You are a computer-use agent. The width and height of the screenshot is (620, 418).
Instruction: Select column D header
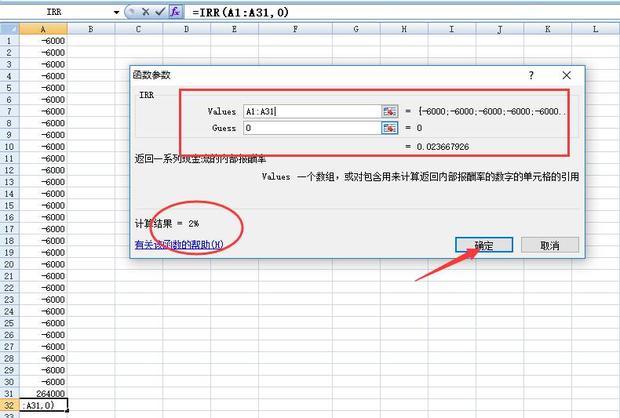click(x=186, y=29)
